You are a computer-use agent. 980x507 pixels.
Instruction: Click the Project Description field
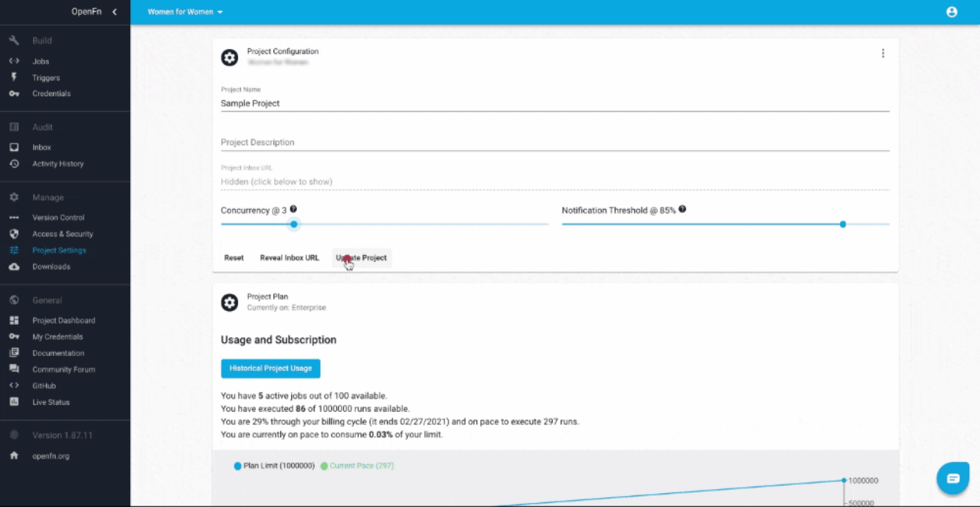pyautogui.click(x=555, y=142)
